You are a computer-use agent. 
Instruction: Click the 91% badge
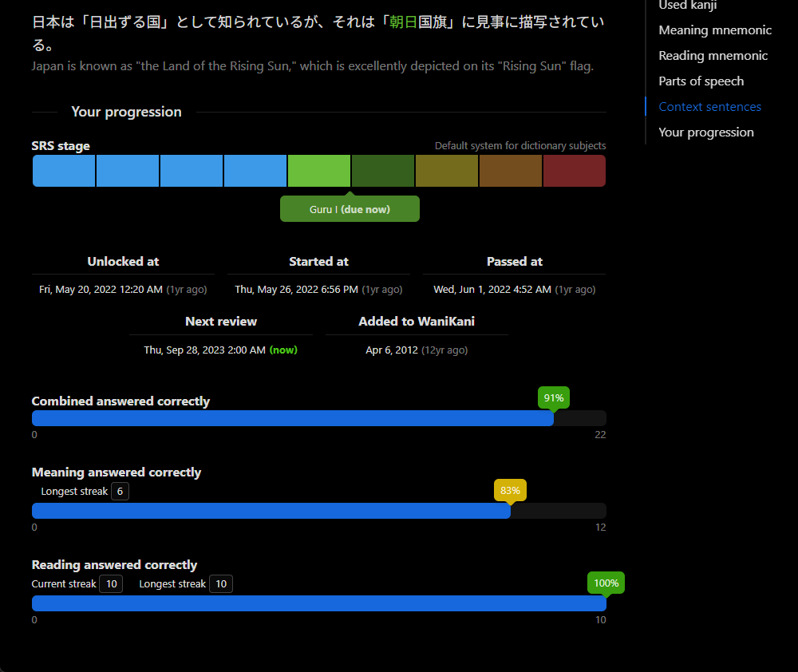point(554,397)
